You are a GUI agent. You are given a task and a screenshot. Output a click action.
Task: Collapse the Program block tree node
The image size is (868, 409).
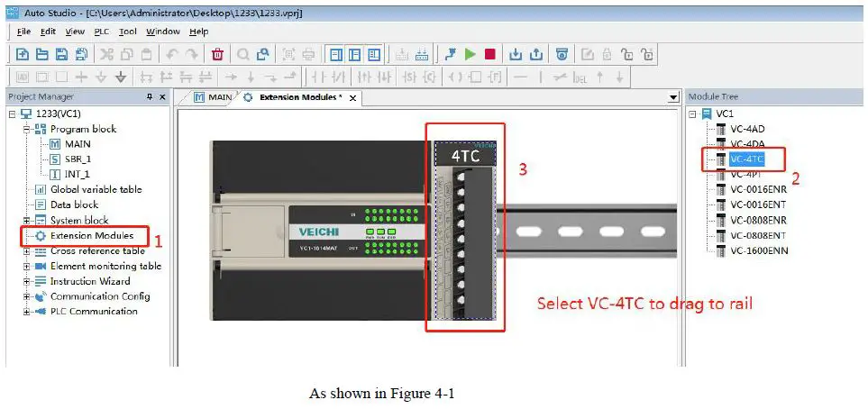click(26, 129)
